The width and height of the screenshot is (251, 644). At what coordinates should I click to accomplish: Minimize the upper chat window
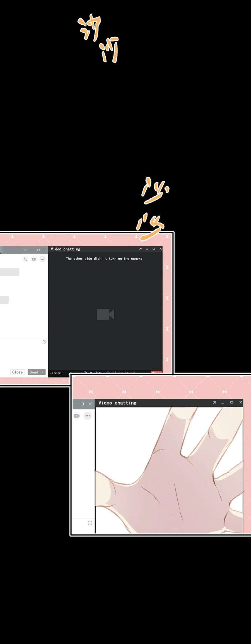(32, 250)
